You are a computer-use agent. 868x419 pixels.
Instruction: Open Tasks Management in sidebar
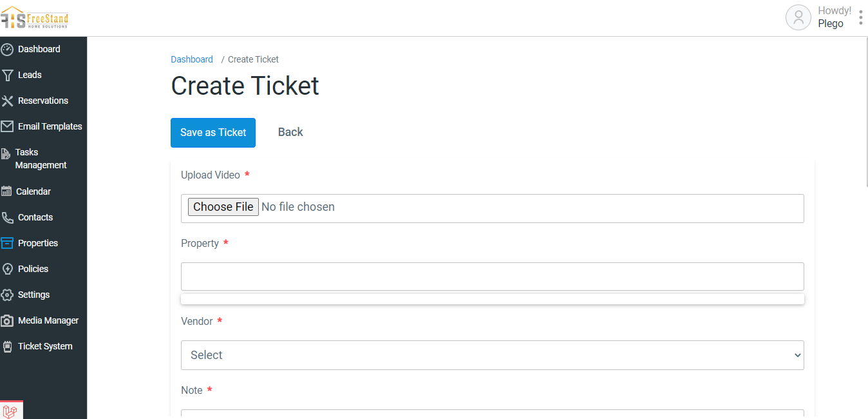point(41,159)
